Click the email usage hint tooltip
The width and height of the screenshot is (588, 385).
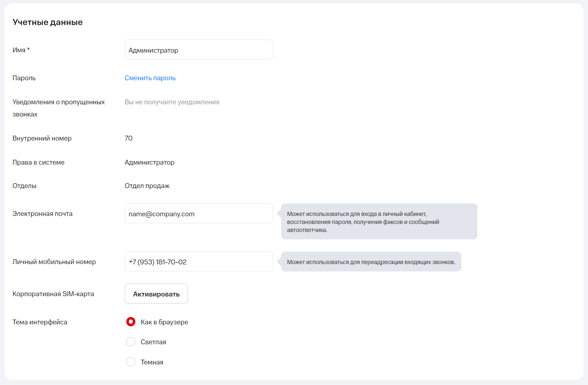point(379,222)
